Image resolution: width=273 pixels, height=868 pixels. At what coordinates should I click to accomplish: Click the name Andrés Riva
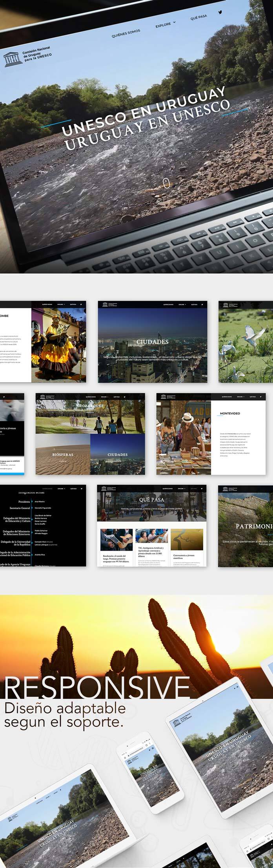pos(40,555)
